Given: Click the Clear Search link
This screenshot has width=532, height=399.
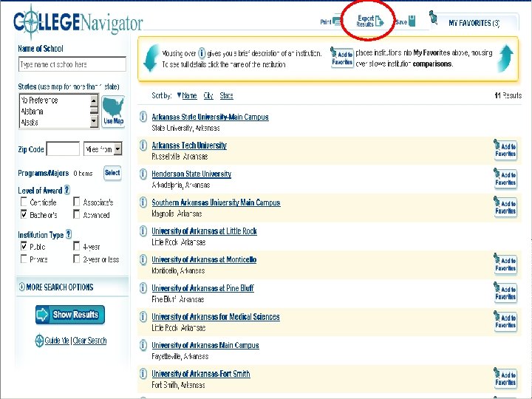Looking at the screenshot, I should tap(89, 341).
